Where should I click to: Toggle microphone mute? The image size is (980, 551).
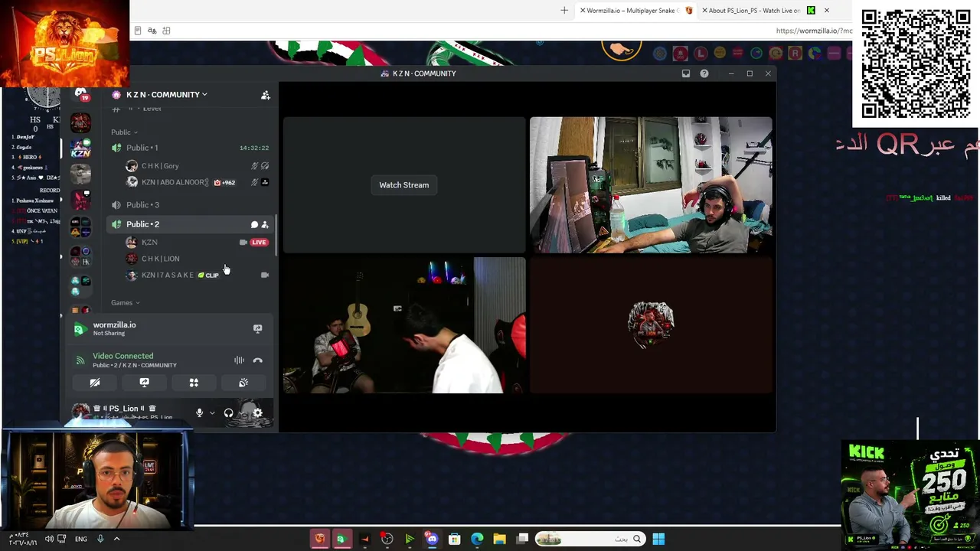pyautogui.click(x=200, y=413)
